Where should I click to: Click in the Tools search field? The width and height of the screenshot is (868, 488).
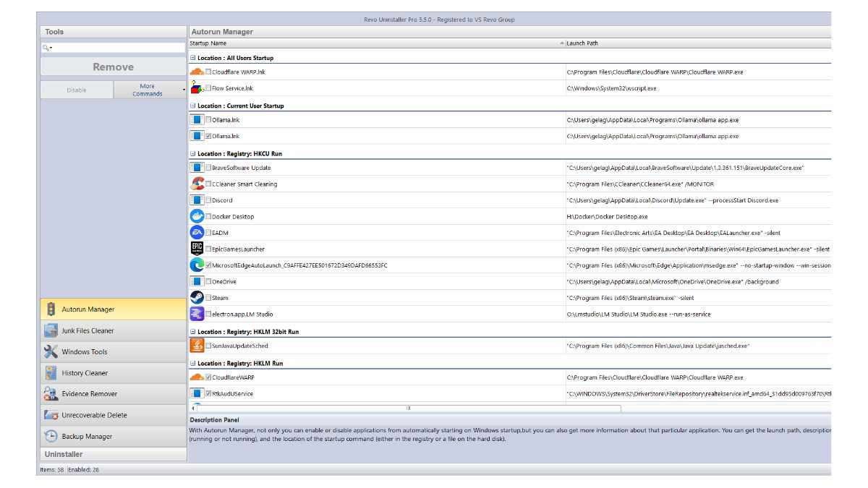pos(113,48)
